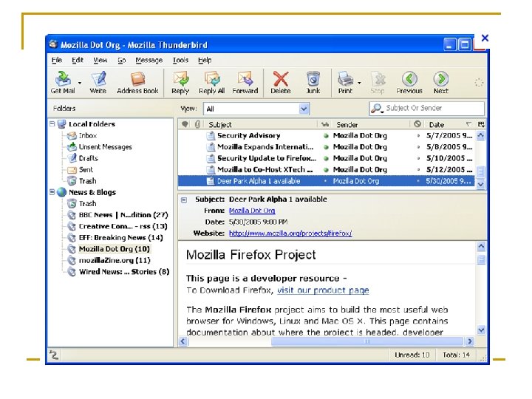The width and height of the screenshot is (532, 399).
Task: Sort by read status glasses column
Action: [324, 125]
